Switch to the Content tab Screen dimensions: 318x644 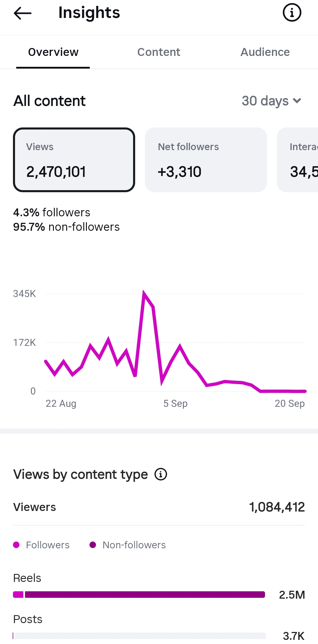click(x=159, y=52)
